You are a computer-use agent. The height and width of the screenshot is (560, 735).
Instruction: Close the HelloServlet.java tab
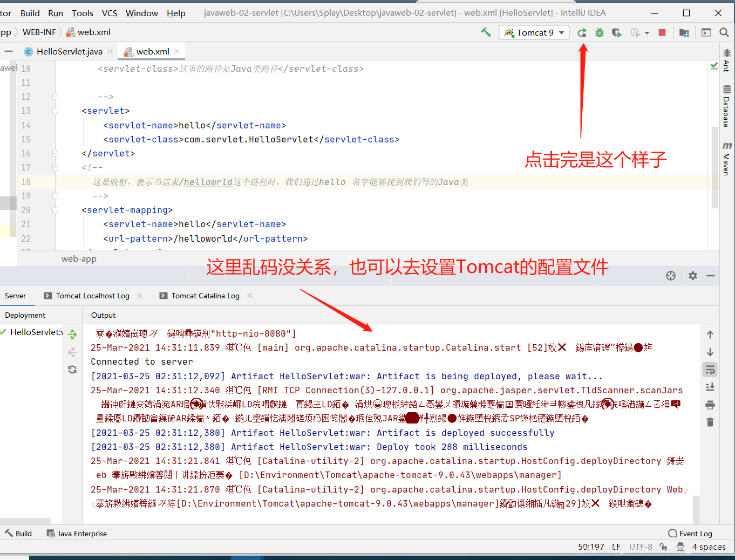click(110, 51)
